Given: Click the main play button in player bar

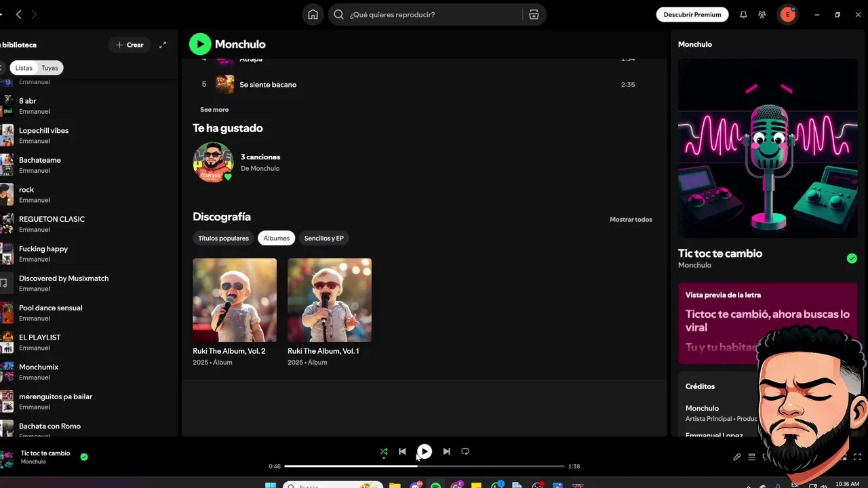Looking at the screenshot, I should [x=424, y=451].
